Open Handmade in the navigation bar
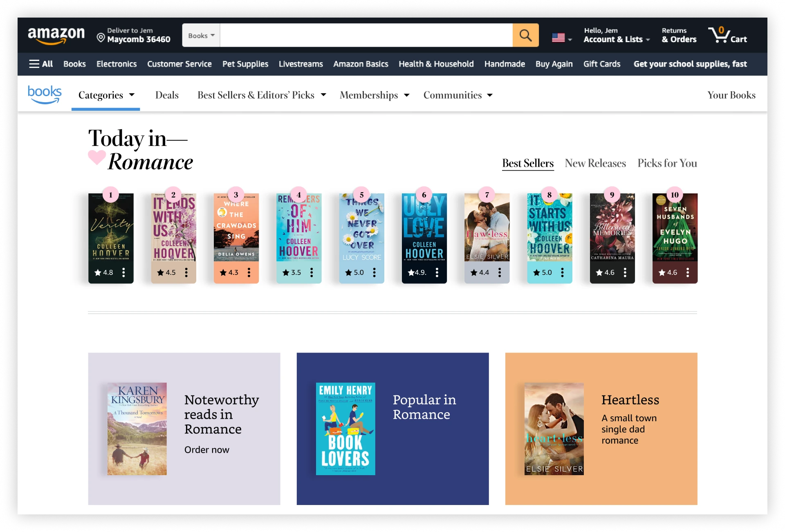Screen dimensions: 785x532 (505, 64)
